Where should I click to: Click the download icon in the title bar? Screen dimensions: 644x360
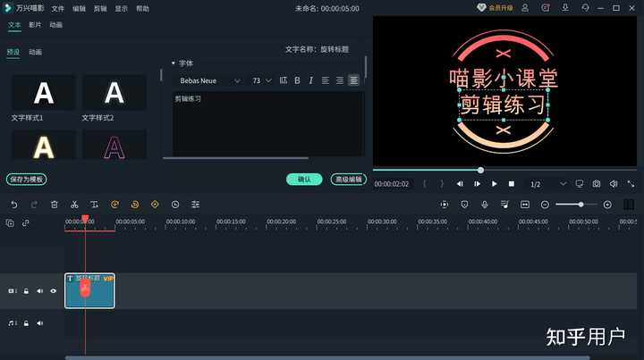tap(565, 8)
